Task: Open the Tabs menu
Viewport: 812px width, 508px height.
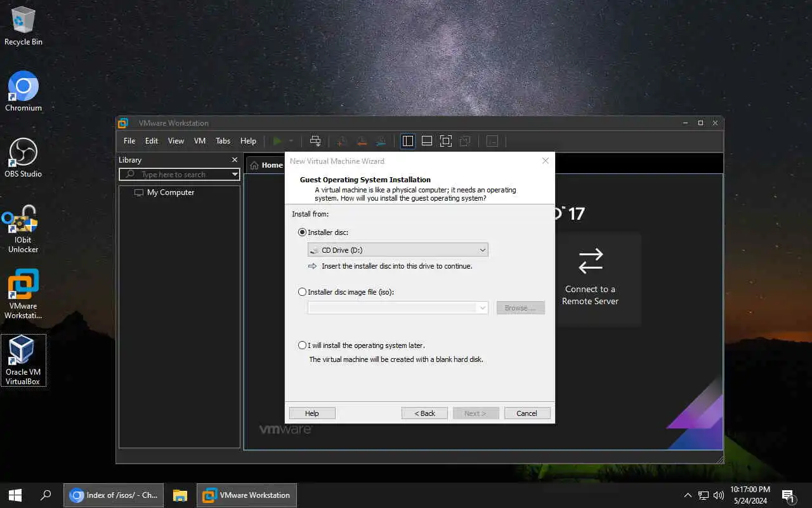Action: tap(223, 141)
